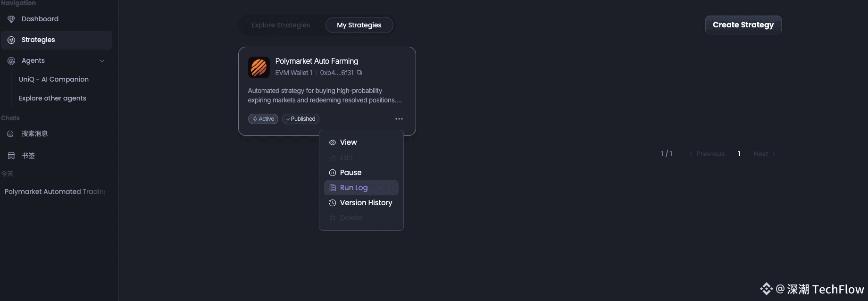Open the Polymarket Automated Trading chat
The height and width of the screenshot is (301, 868).
55,192
